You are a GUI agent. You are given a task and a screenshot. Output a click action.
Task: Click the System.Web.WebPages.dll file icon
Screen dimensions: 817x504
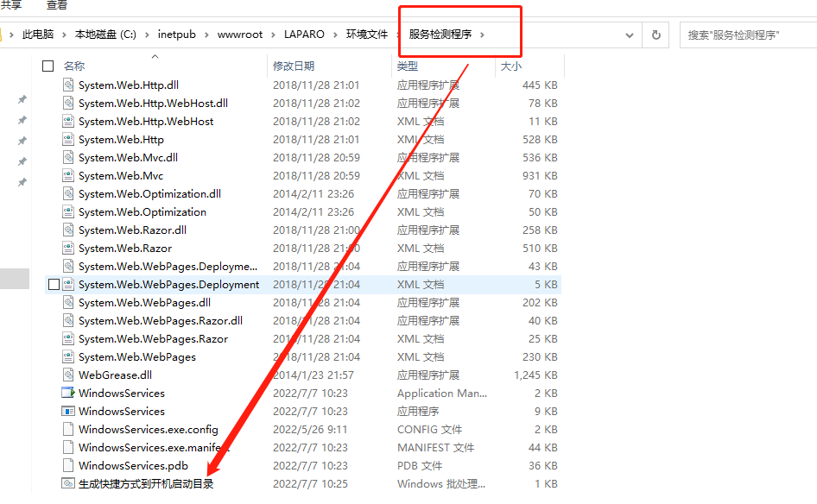tap(68, 302)
